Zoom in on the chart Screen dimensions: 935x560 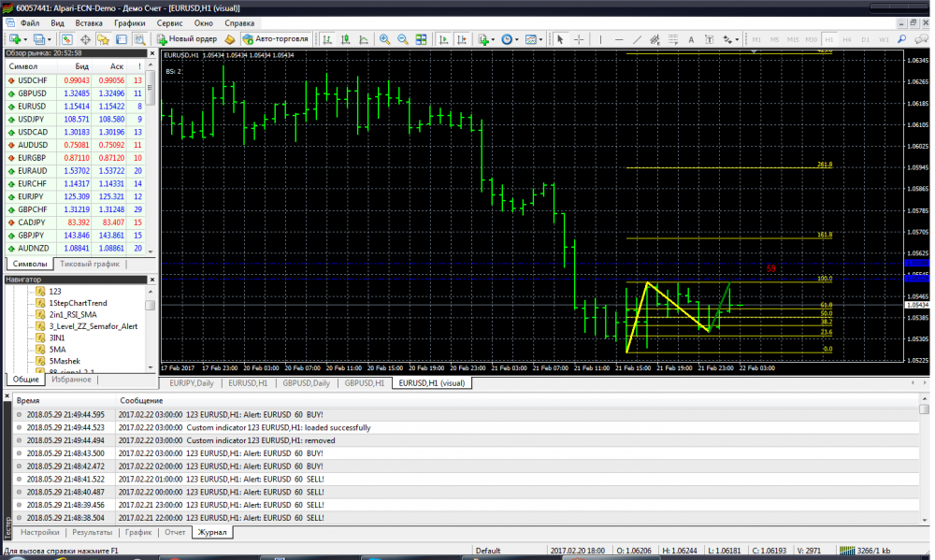tap(384, 39)
